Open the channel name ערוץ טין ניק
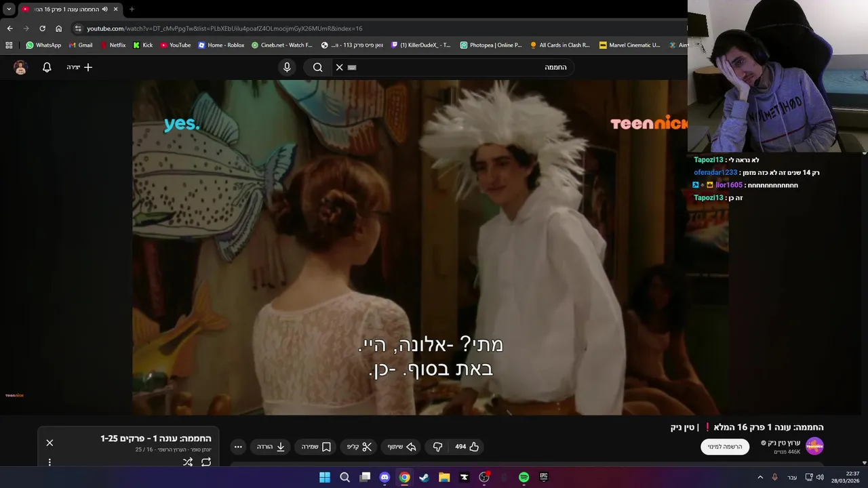The width and height of the screenshot is (868, 488). pyautogui.click(x=784, y=443)
